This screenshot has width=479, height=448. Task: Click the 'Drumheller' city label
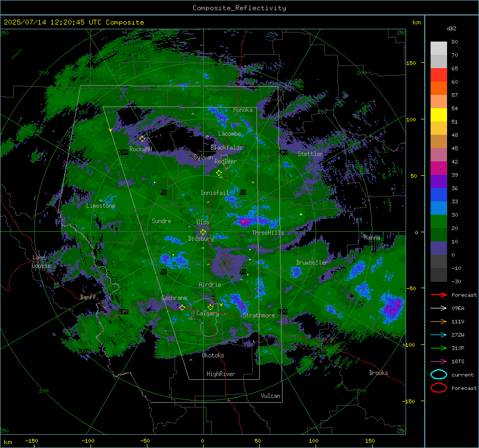tap(312, 263)
